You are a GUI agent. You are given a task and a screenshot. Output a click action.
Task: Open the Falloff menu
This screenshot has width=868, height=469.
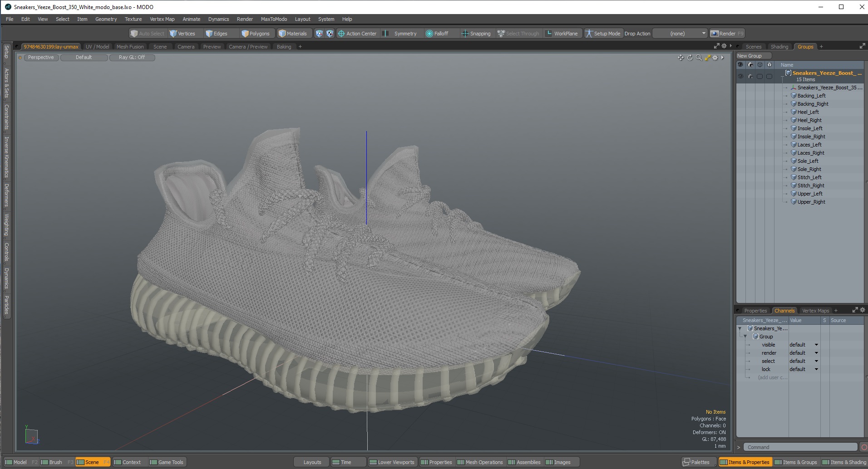click(x=437, y=34)
